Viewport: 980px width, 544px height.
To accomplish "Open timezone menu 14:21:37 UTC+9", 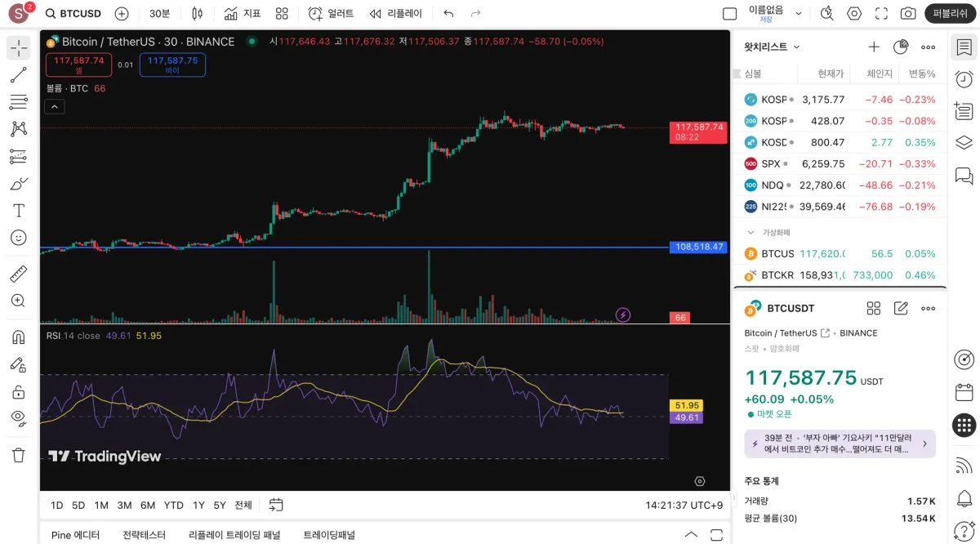I will (684, 505).
